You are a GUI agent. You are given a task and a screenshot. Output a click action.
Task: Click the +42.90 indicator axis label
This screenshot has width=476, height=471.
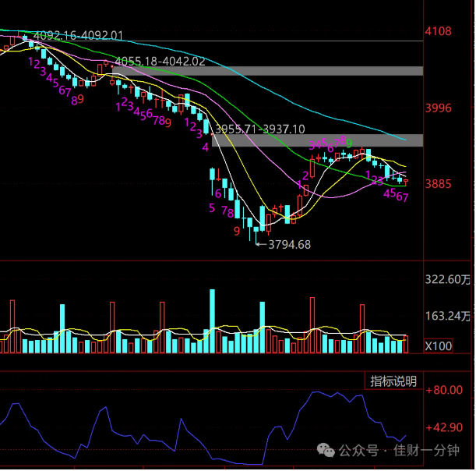(444, 428)
